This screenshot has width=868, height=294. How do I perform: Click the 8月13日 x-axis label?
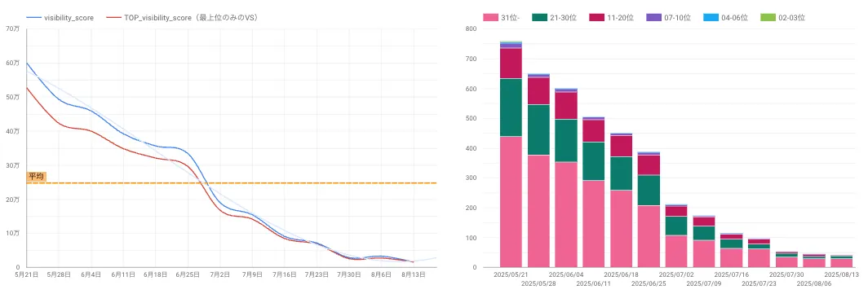pyautogui.click(x=413, y=274)
